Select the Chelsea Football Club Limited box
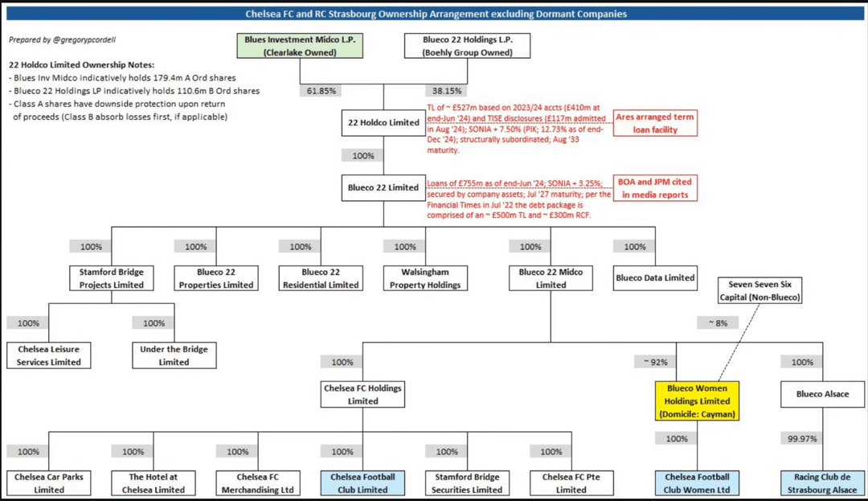Viewport: 868px width, 501px height. pos(362,483)
